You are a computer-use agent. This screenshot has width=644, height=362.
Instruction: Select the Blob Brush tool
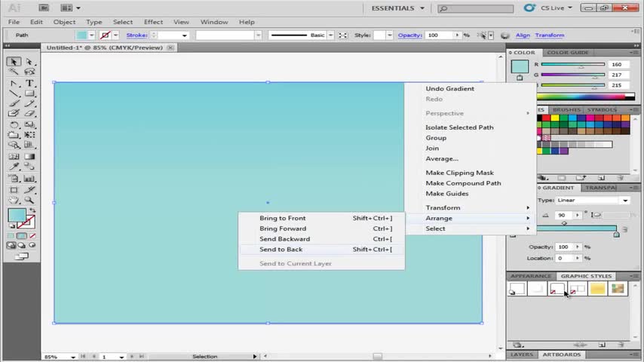(14, 113)
